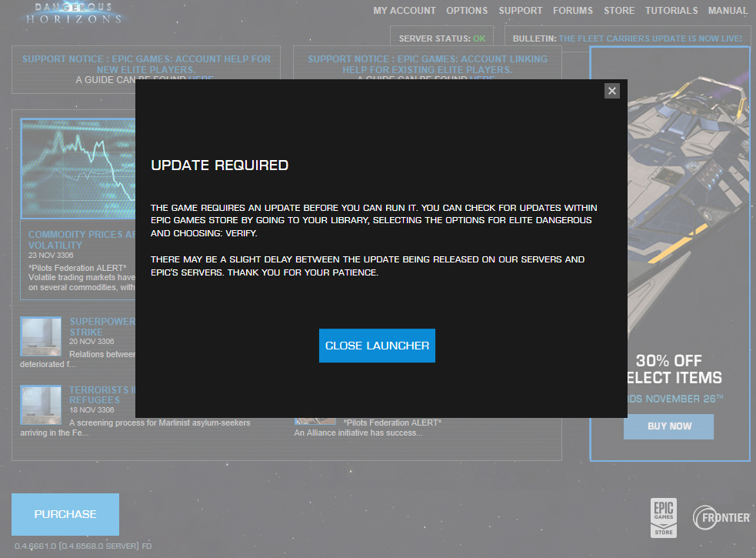Open the Superpower Strike news thumbnail

[x=41, y=336]
